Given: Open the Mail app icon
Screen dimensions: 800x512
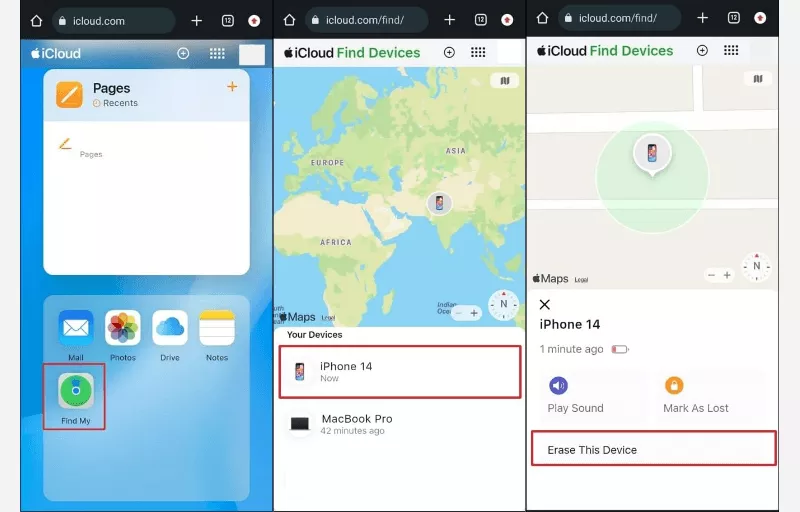Looking at the screenshot, I should coord(76,328).
